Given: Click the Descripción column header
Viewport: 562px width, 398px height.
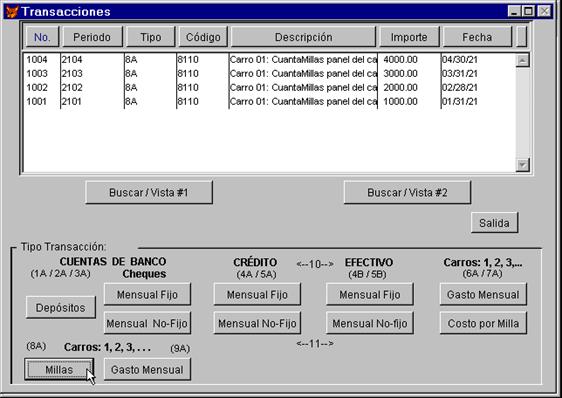Looking at the screenshot, I should click(x=303, y=37).
